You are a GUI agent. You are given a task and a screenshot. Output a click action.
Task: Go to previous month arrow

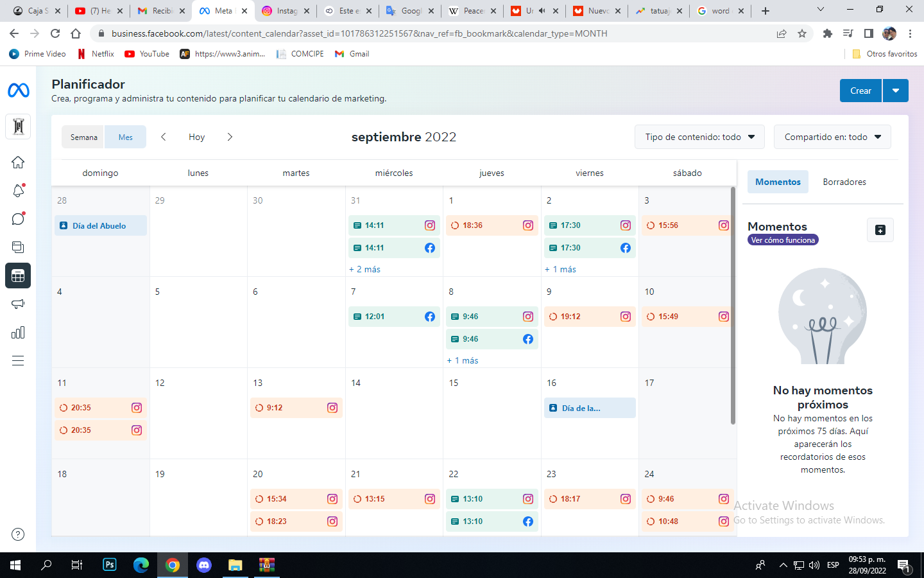tap(164, 137)
